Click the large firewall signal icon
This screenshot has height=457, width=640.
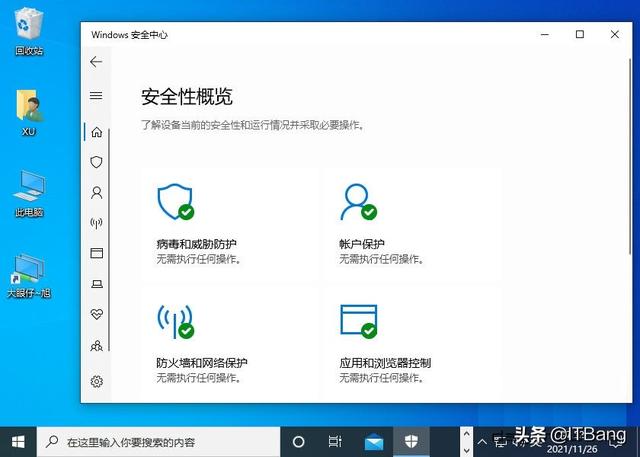tap(176, 321)
